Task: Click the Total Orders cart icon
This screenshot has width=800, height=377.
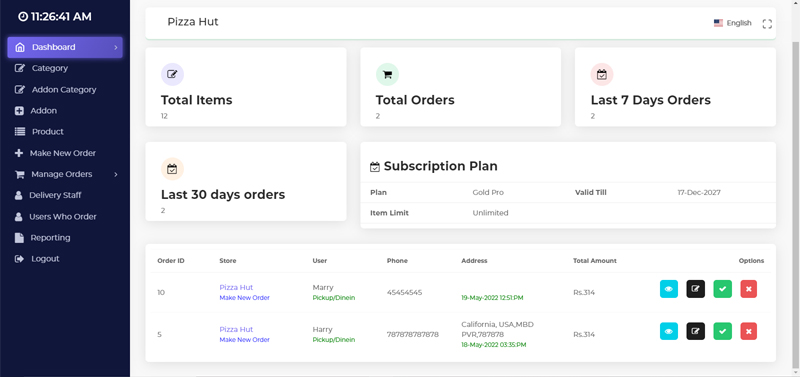Action: tap(387, 74)
